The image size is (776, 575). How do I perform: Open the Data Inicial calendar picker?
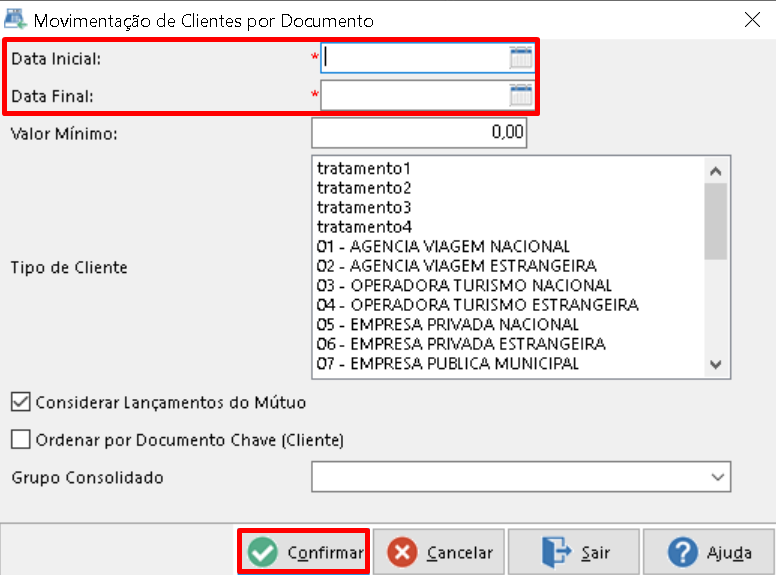[521, 58]
